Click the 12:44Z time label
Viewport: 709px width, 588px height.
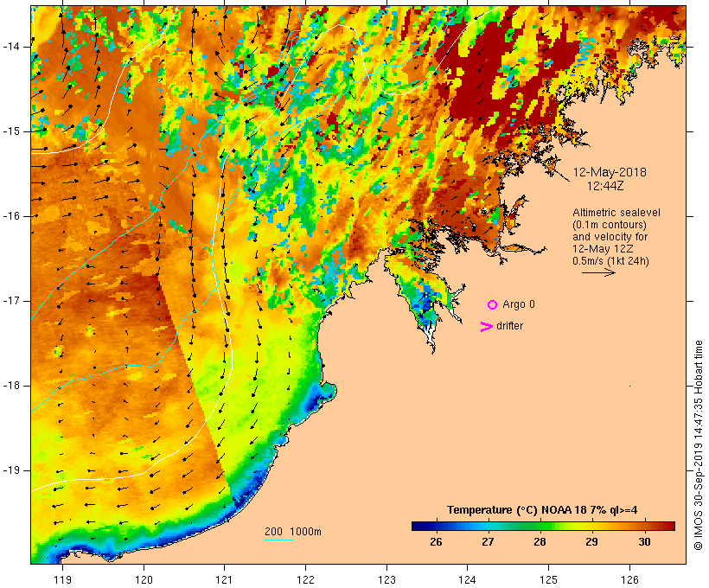pyautogui.click(x=605, y=186)
